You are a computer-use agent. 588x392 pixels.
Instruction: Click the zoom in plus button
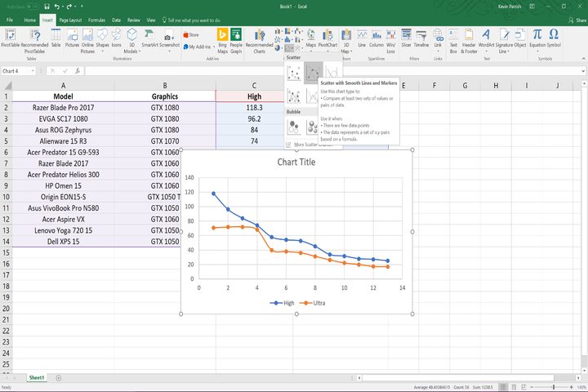571,387
